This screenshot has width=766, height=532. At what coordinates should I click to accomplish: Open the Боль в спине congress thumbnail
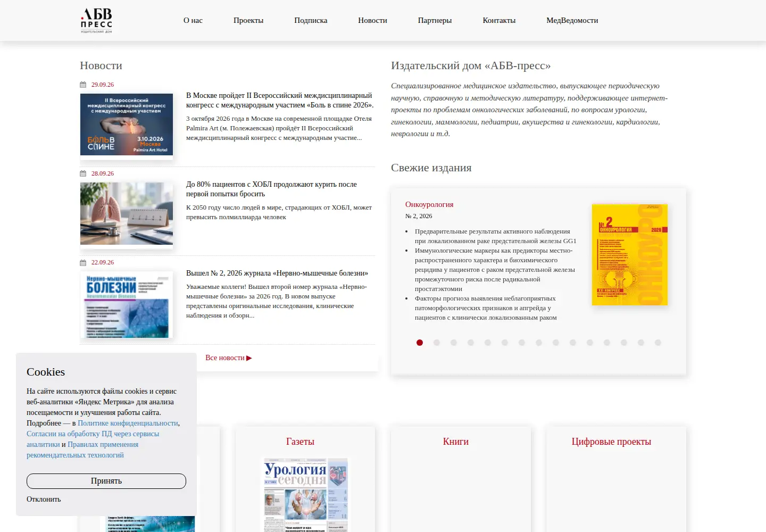pos(127,124)
